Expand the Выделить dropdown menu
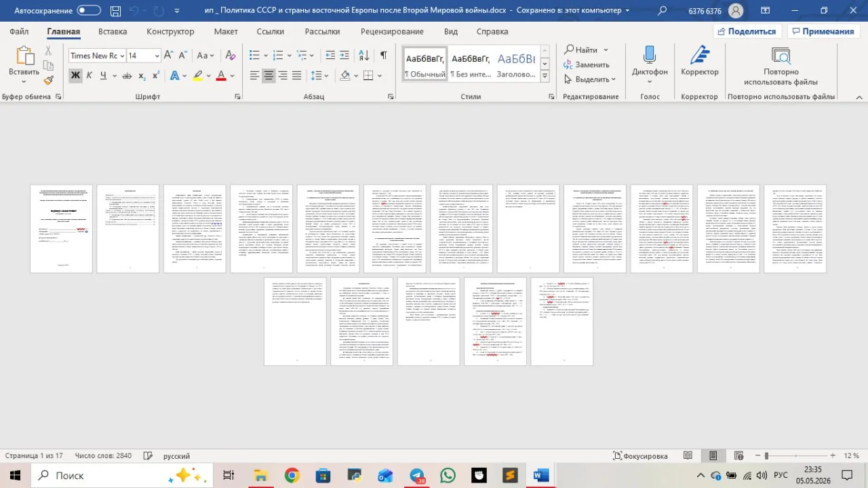The image size is (868, 488). 590,79
